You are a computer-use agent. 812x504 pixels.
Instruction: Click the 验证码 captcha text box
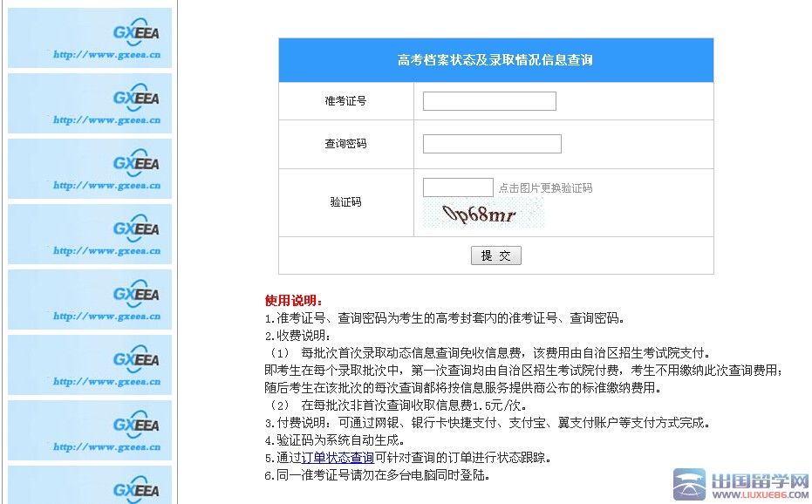click(458, 187)
